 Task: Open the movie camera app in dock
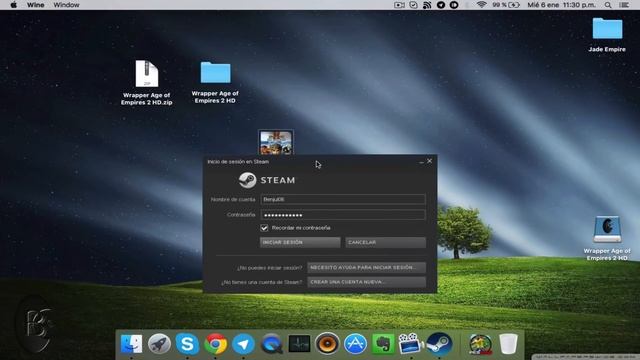(x=411, y=344)
